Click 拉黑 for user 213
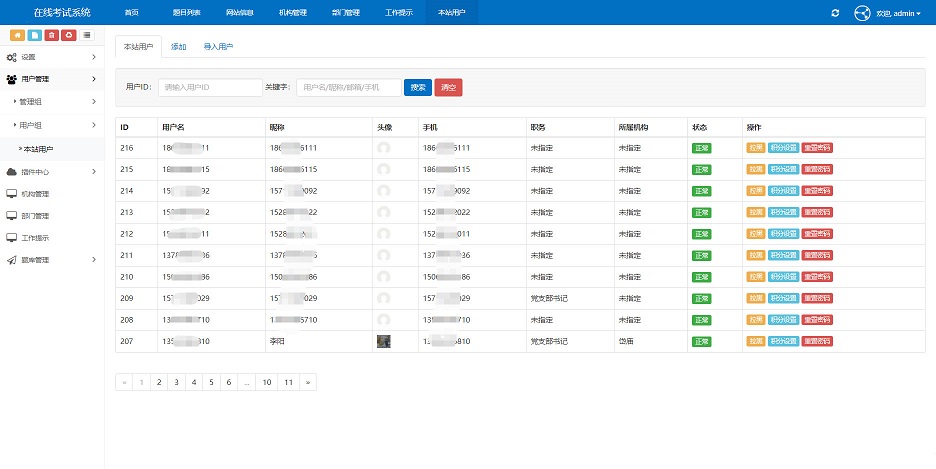The image size is (936, 469). tap(756, 212)
